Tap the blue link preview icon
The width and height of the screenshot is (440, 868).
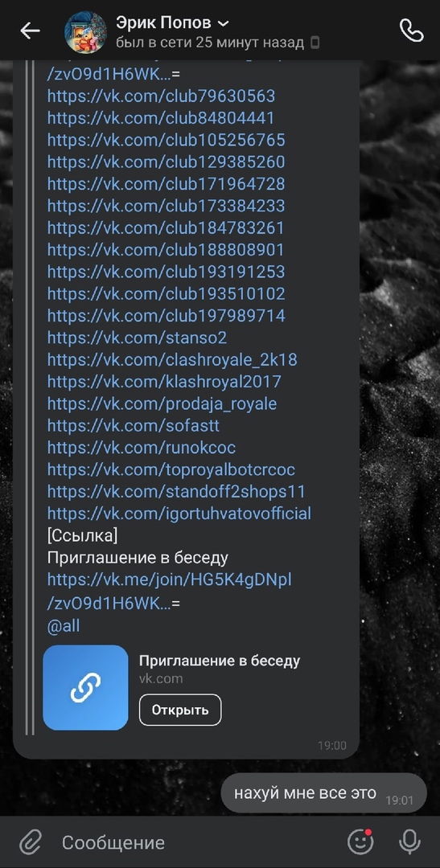(85, 687)
